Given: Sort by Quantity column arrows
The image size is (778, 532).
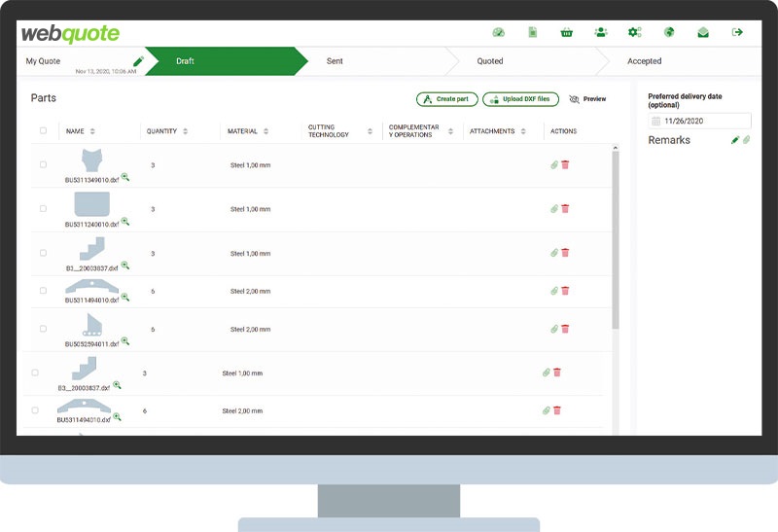Looking at the screenshot, I should point(185,131).
